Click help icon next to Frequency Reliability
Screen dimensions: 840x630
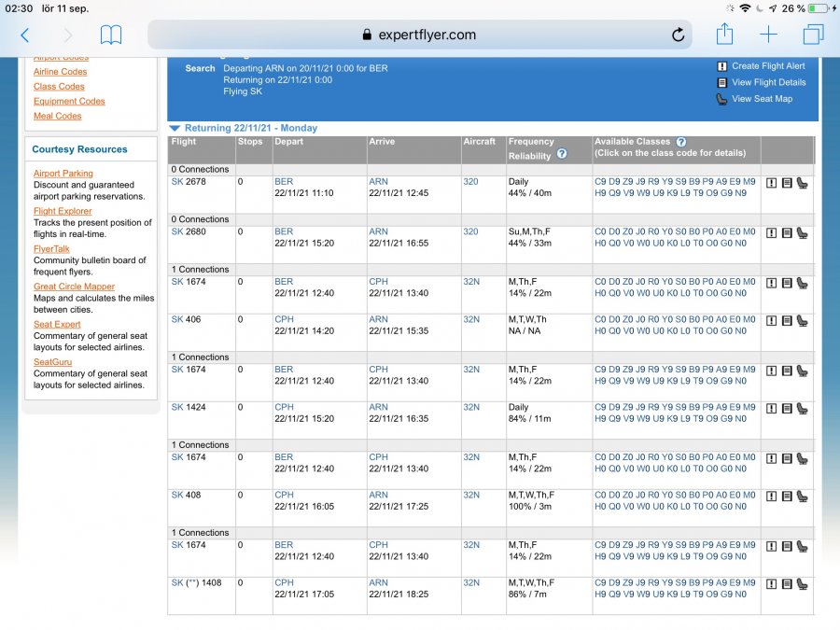coord(562,154)
